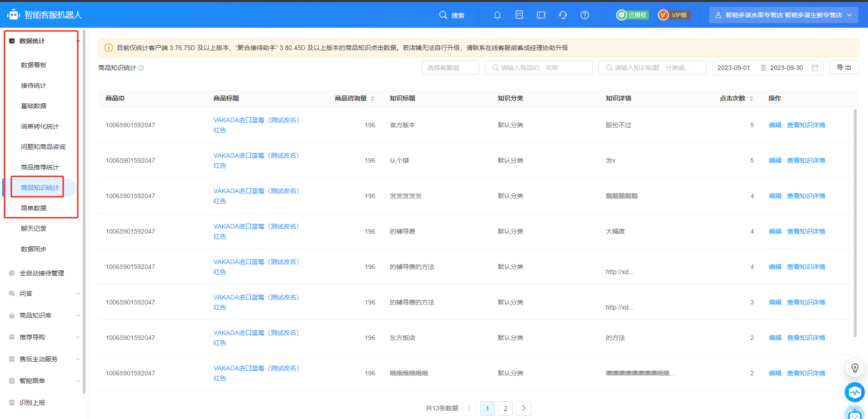Open the help question mark icon
The image size is (868, 419).
click(585, 15)
